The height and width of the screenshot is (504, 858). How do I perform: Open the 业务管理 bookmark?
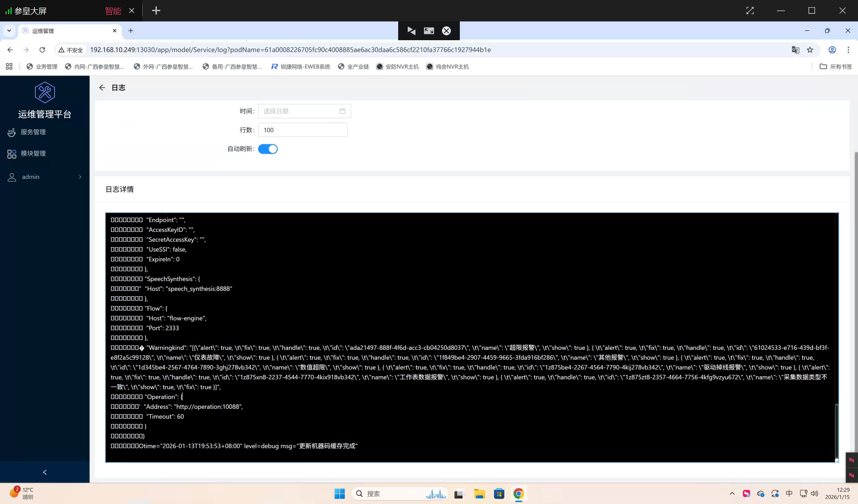(x=42, y=67)
